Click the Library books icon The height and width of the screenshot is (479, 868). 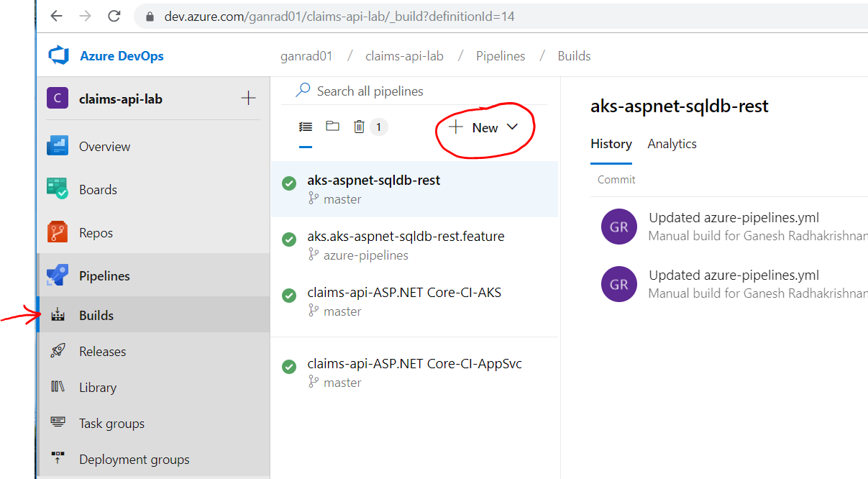tap(58, 386)
